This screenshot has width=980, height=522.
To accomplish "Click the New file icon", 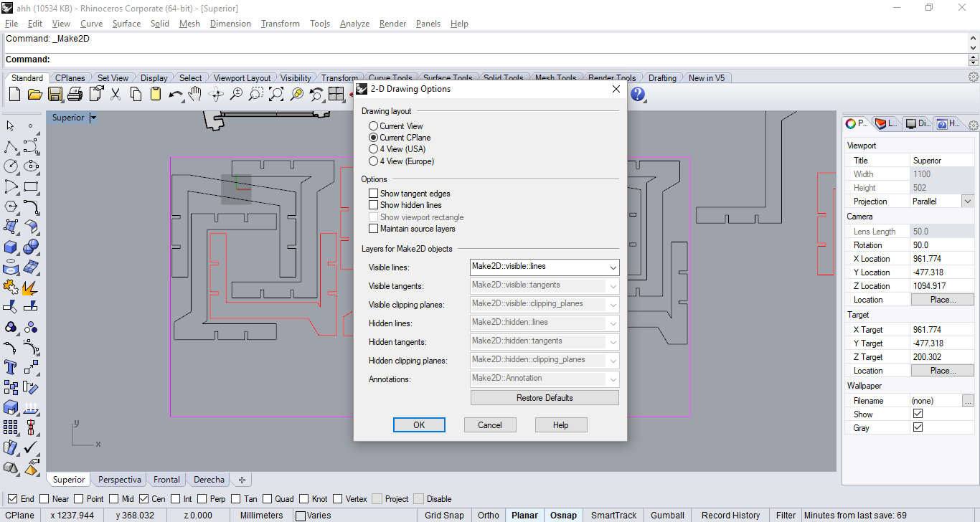I will pos(14,94).
